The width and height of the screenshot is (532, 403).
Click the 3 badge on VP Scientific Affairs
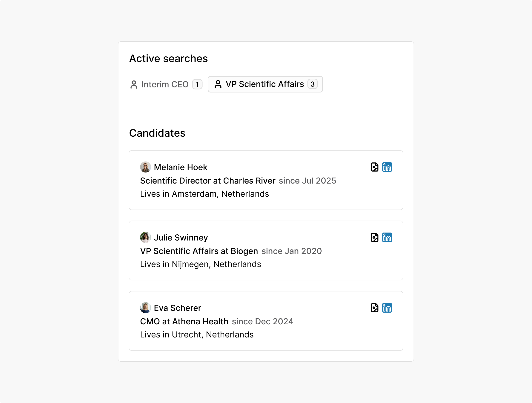312,84
